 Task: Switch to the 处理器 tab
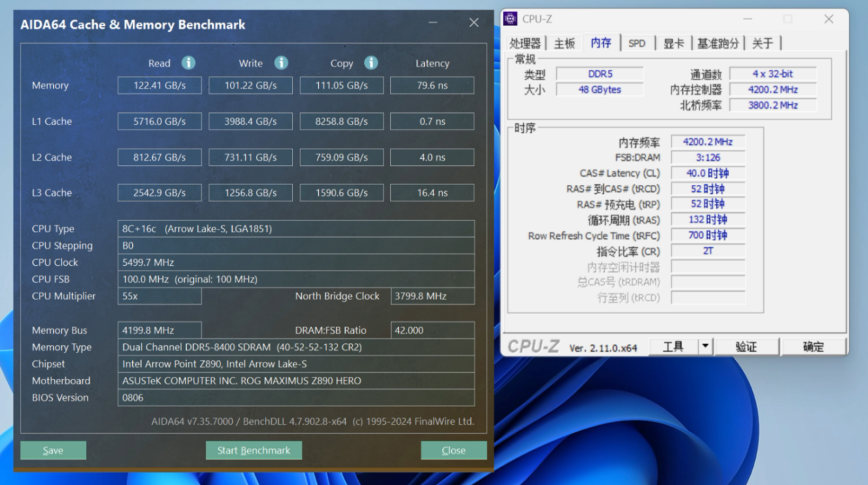(x=525, y=43)
